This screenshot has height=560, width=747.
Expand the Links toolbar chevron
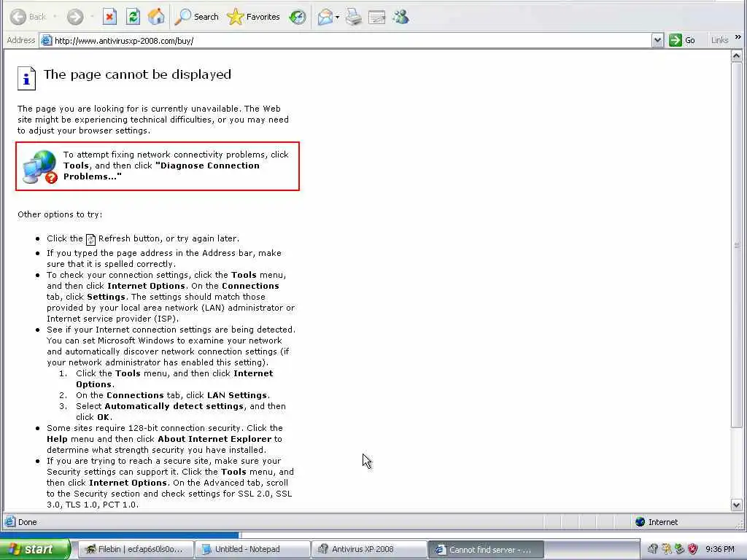click(738, 36)
